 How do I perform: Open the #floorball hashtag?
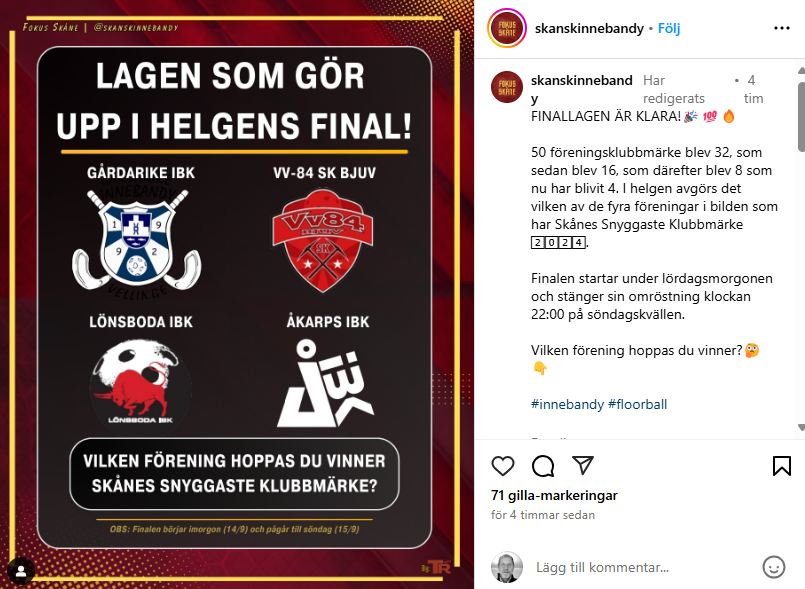(x=638, y=404)
